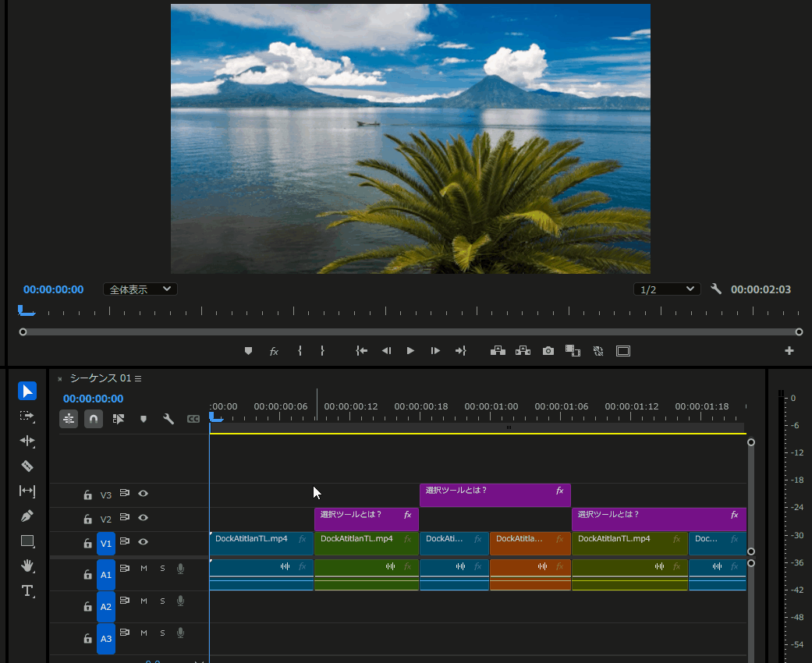This screenshot has width=812, height=663.
Task: Toggle Linked Selection in timeline
Action: point(119,419)
